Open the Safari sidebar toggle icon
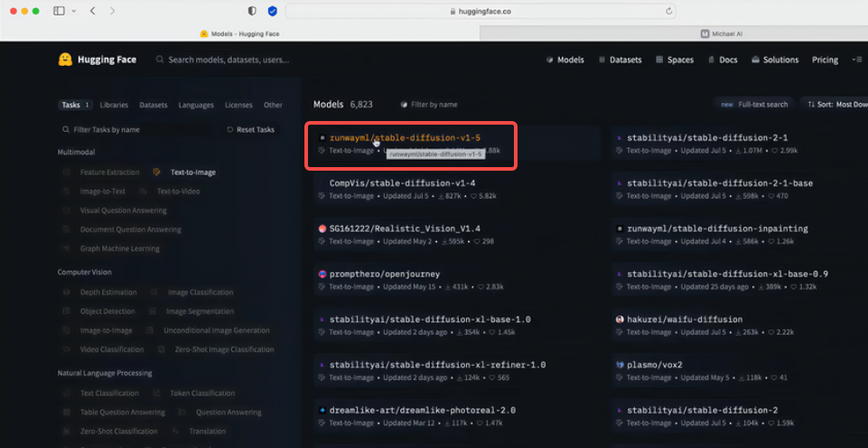This screenshot has height=448, width=868. (x=59, y=11)
